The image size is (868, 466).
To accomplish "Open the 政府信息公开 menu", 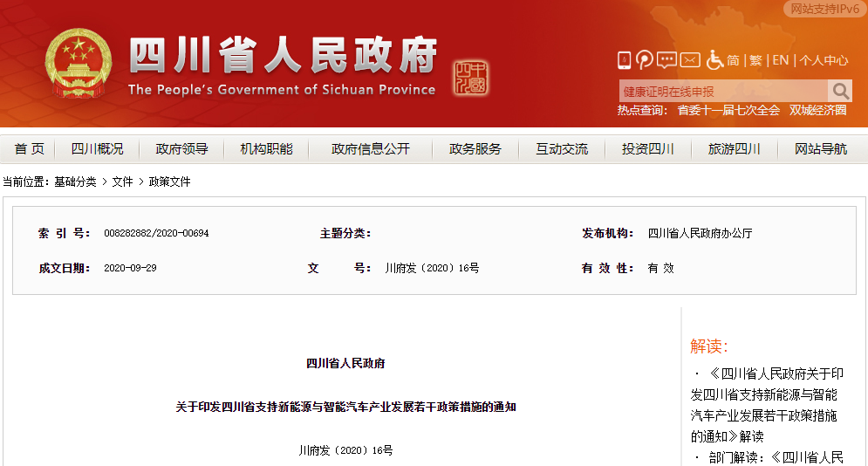I will click(371, 149).
